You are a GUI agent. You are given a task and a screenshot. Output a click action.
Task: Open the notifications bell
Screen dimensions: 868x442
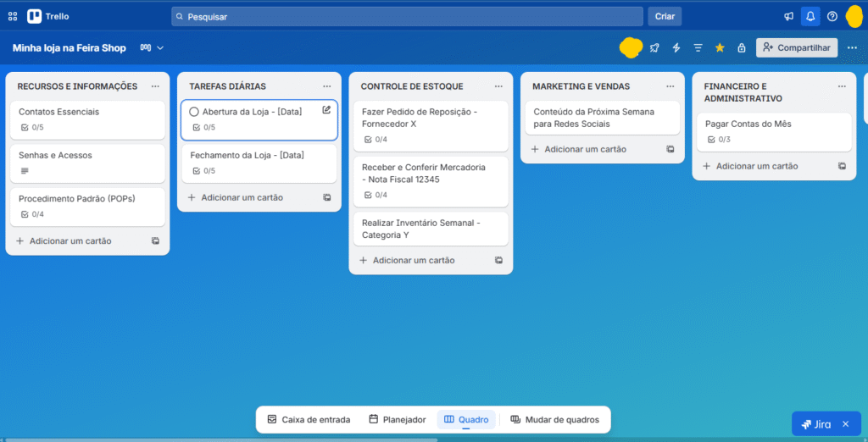click(x=810, y=17)
